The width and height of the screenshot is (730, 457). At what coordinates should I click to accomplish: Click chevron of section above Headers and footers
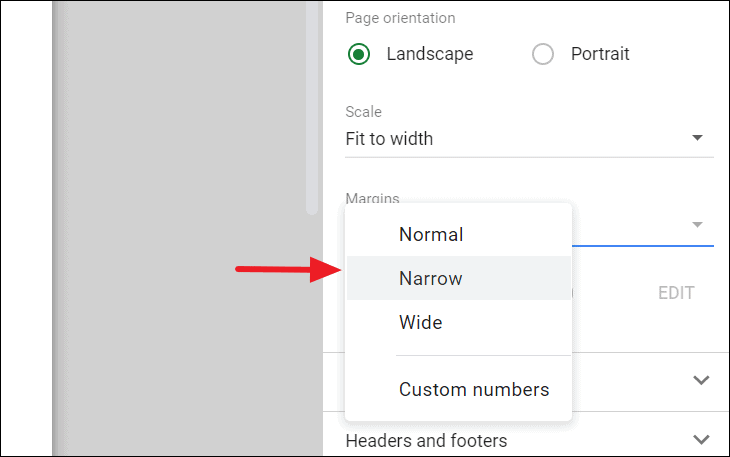click(x=701, y=380)
